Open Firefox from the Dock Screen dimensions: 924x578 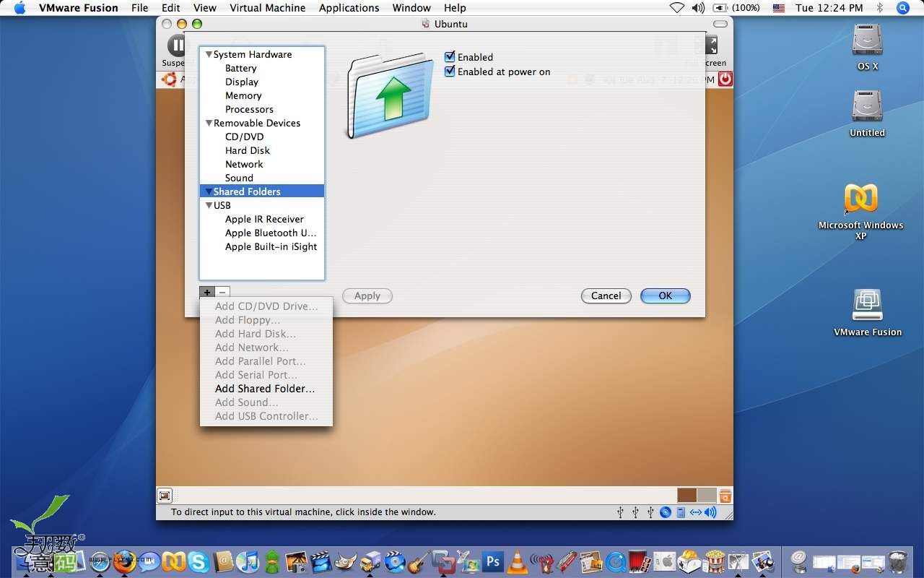pos(123,561)
